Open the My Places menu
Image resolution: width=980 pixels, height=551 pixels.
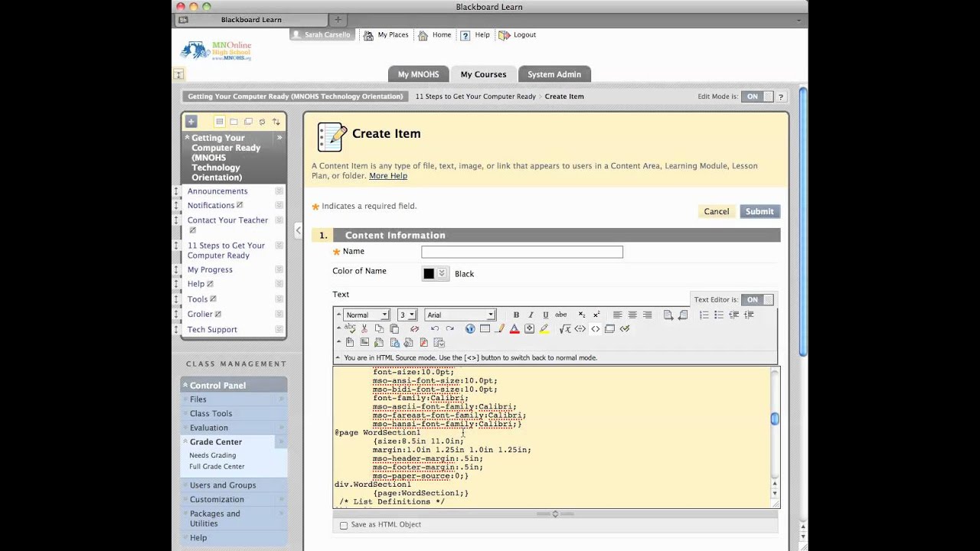[x=386, y=35]
